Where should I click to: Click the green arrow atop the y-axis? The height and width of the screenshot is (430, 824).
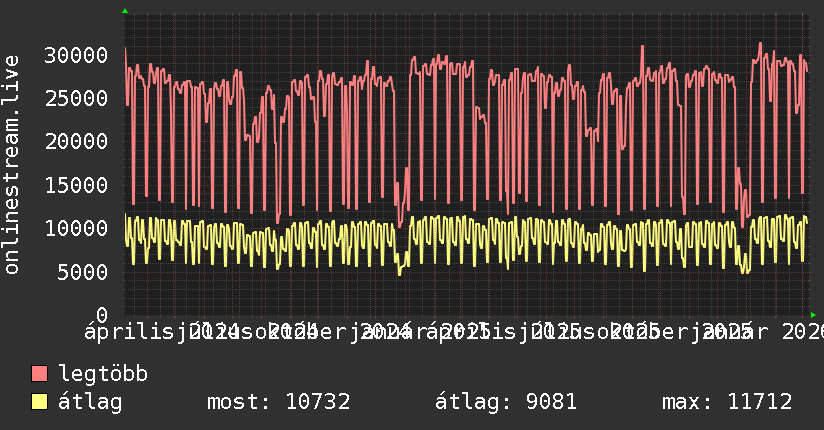(125, 11)
